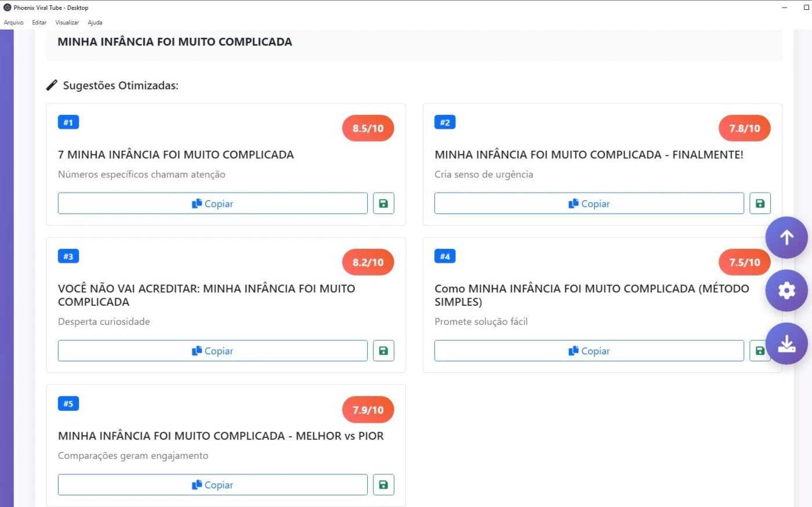Save suggestion #3 with the green disk icon
The height and width of the screenshot is (507, 812).
[383, 350]
